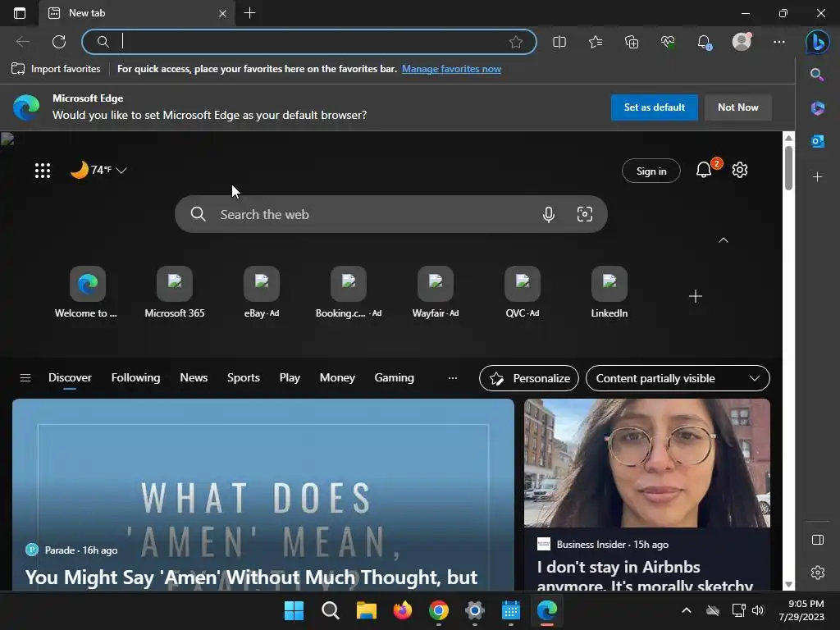Open the feed hamburger menu
Image resolution: width=840 pixels, height=630 pixels.
pos(25,378)
